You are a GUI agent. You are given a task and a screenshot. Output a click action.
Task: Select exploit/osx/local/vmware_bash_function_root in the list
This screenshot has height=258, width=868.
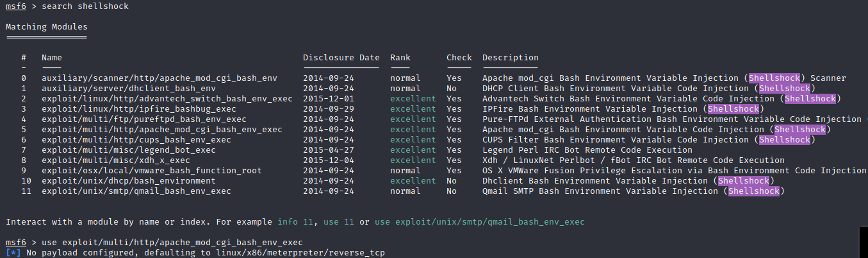pyautogui.click(x=151, y=171)
